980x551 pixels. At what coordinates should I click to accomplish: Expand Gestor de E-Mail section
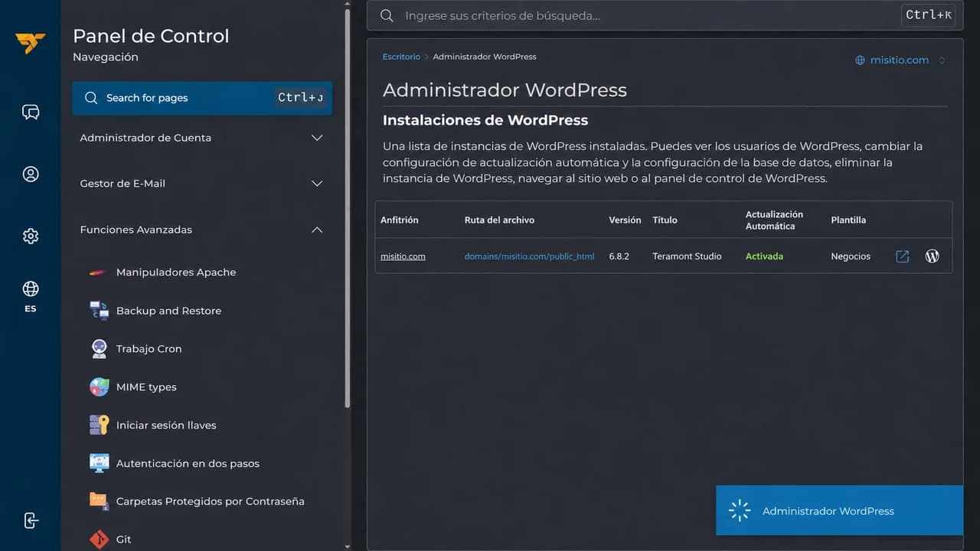[202, 184]
